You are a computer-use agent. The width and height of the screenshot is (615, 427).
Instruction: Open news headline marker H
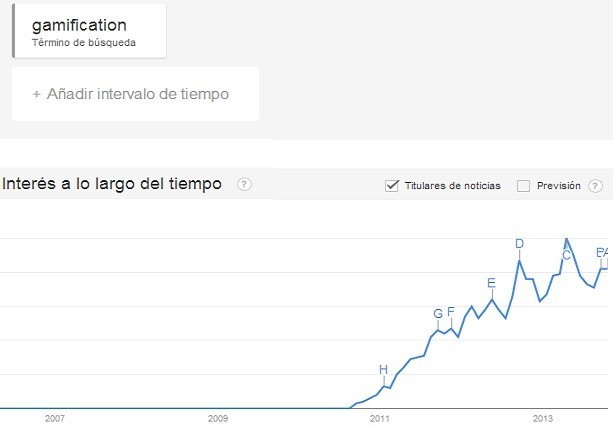[x=383, y=370]
